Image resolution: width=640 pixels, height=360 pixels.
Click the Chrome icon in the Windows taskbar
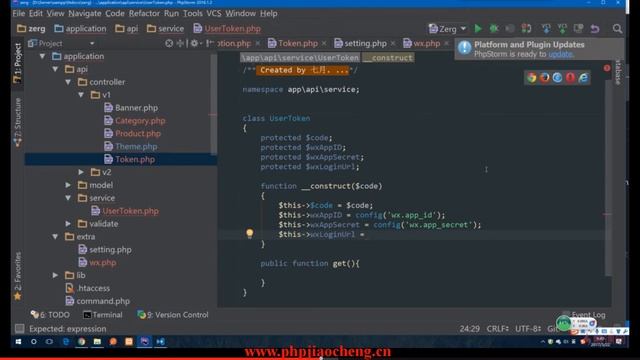tap(82, 342)
